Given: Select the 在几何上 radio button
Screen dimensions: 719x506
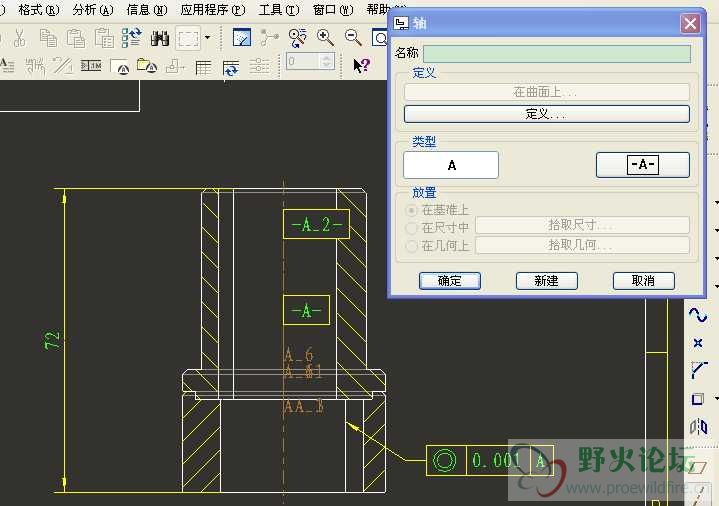Looking at the screenshot, I should click(411, 246).
